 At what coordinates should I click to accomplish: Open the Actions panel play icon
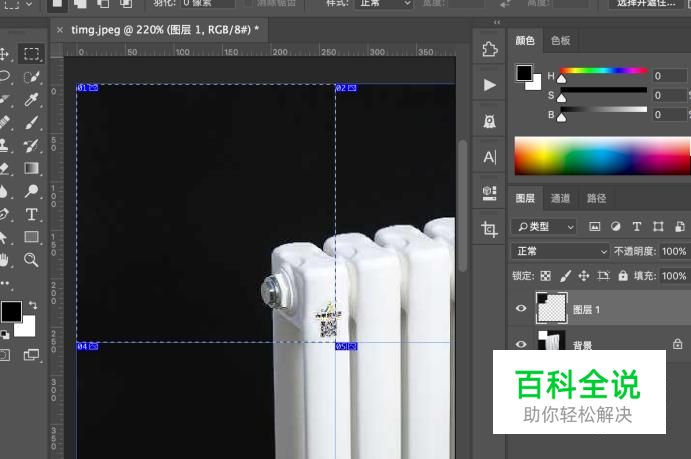(489, 85)
